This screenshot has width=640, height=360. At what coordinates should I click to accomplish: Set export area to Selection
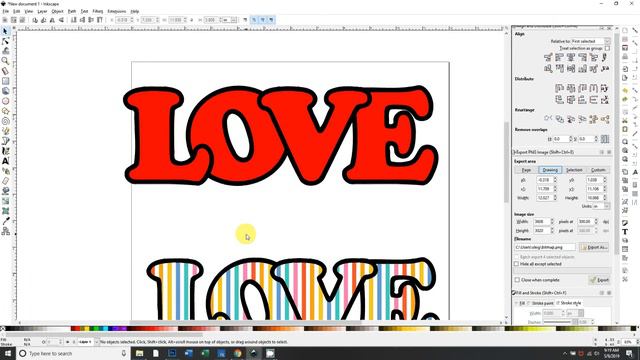[574, 170]
